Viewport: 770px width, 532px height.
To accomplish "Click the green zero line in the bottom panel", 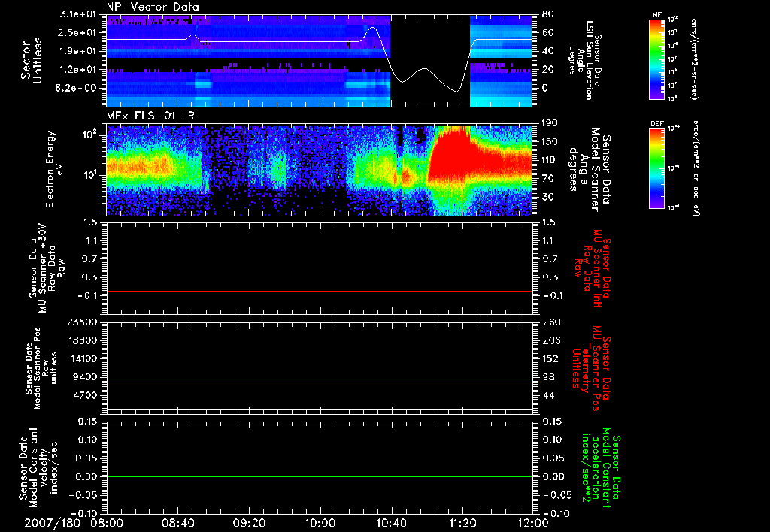I will pyautogui.click(x=319, y=476).
